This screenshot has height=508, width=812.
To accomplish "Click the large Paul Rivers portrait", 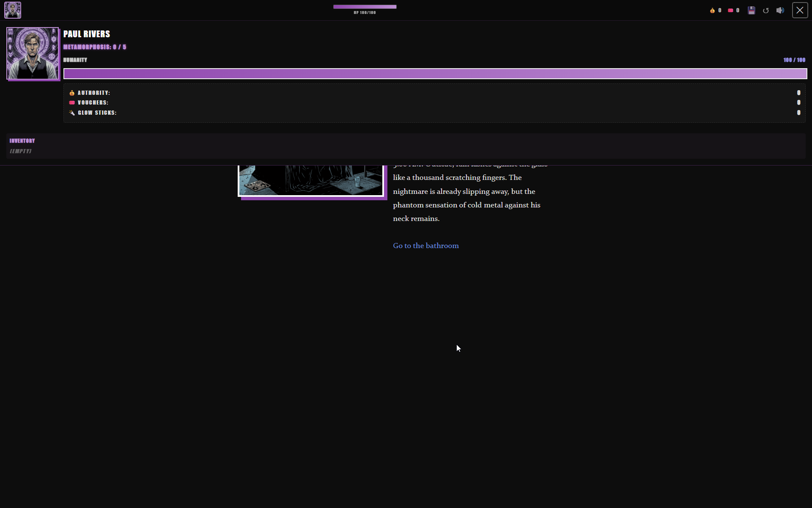I will (x=33, y=53).
